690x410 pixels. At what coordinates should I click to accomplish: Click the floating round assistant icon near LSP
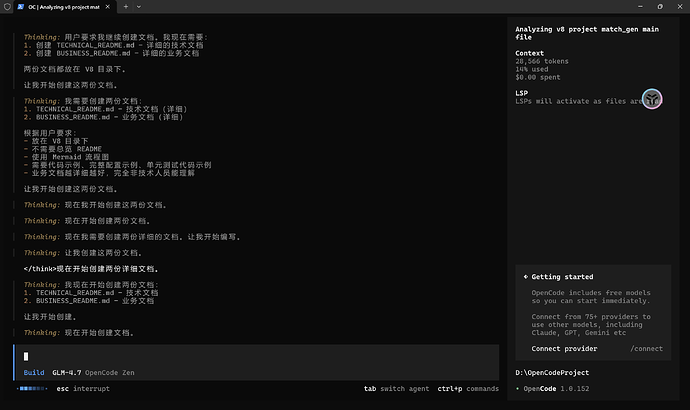(x=652, y=99)
